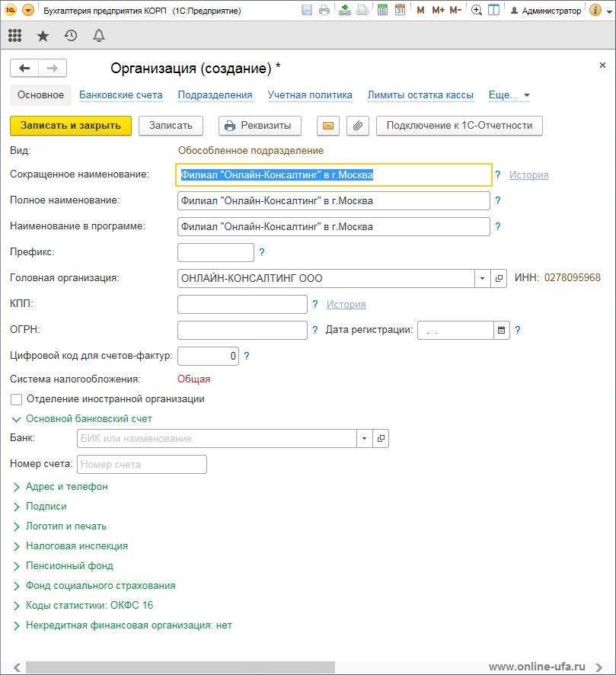This screenshot has width=616, height=675.
Task: Go back with the left arrow button
Action: point(24,68)
